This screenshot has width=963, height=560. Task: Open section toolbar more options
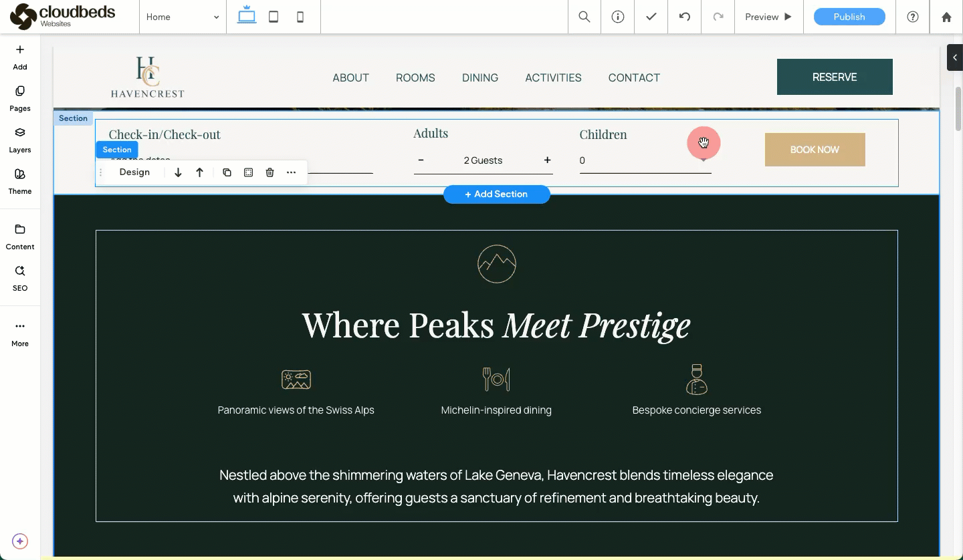(291, 172)
